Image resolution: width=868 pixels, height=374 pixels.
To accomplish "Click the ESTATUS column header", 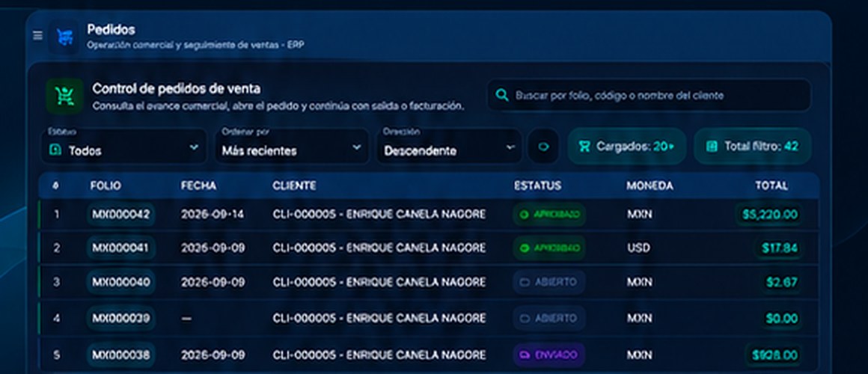I will (x=537, y=186).
